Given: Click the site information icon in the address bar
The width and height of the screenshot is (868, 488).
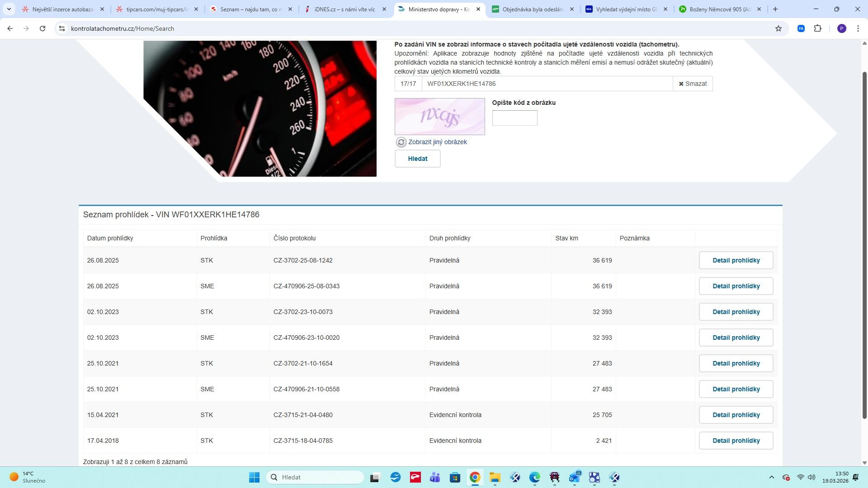Looking at the screenshot, I should pos(62,28).
